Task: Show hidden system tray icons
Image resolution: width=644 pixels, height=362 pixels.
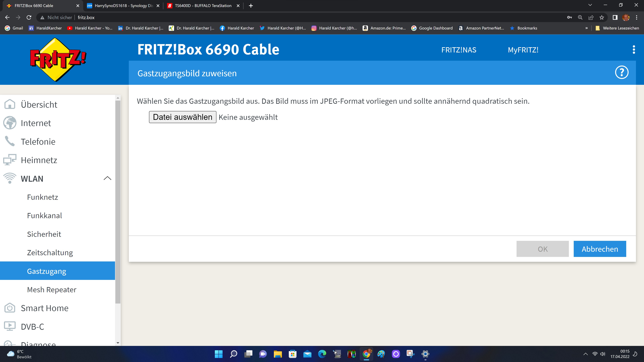Action: tap(585, 354)
